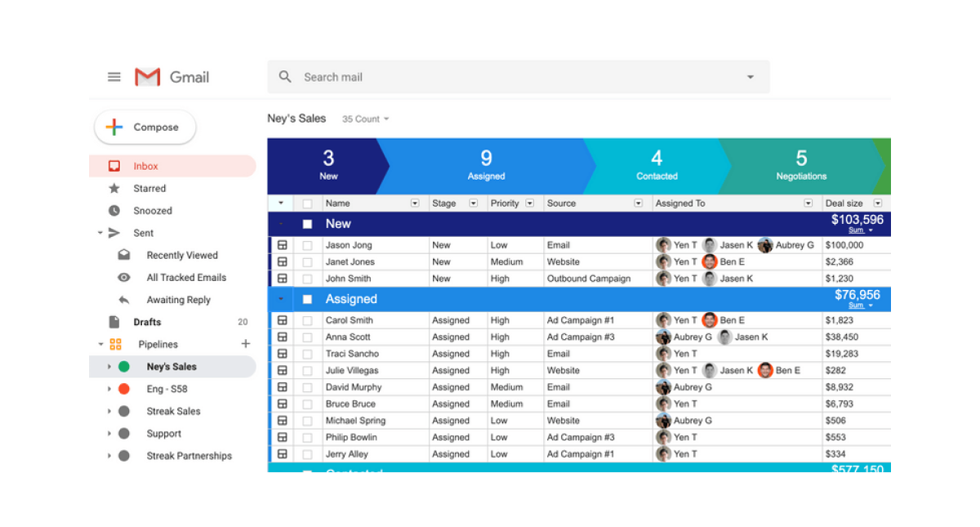Click the Ney's Sales pipeline title
This screenshot has width=980, height=527.
[296, 118]
